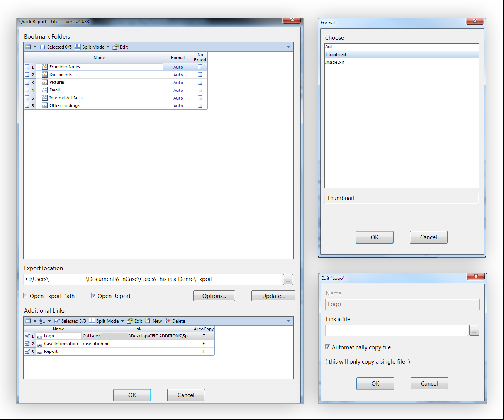This screenshot has width=504, height=420.
Task: Sort Bookmark Folders by Name column header
Action: coord(99,58)
